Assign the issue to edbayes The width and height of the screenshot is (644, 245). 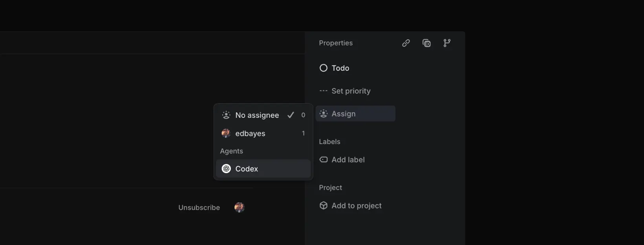[250, 133]
